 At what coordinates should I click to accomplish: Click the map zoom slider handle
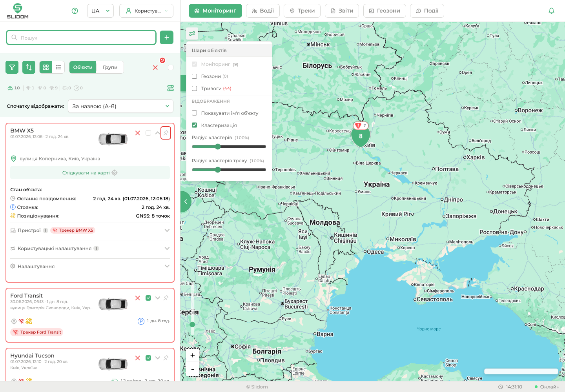pyautogui.click(x=192, y=325)
